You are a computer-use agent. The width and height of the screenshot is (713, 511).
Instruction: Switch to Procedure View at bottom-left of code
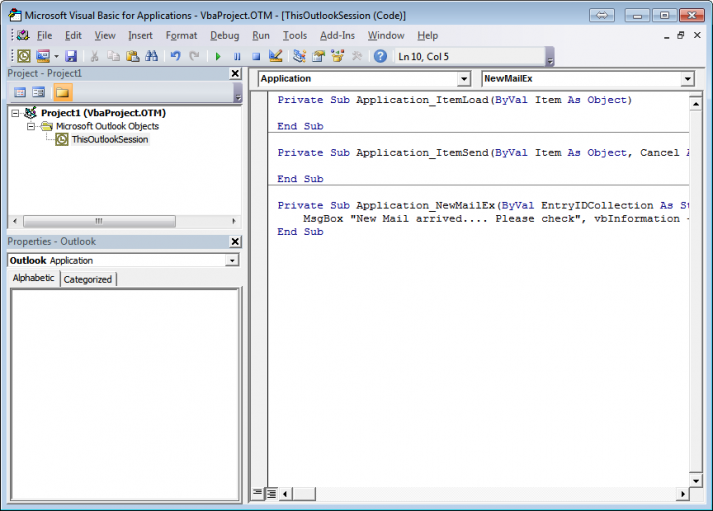(x=258, y=493)
